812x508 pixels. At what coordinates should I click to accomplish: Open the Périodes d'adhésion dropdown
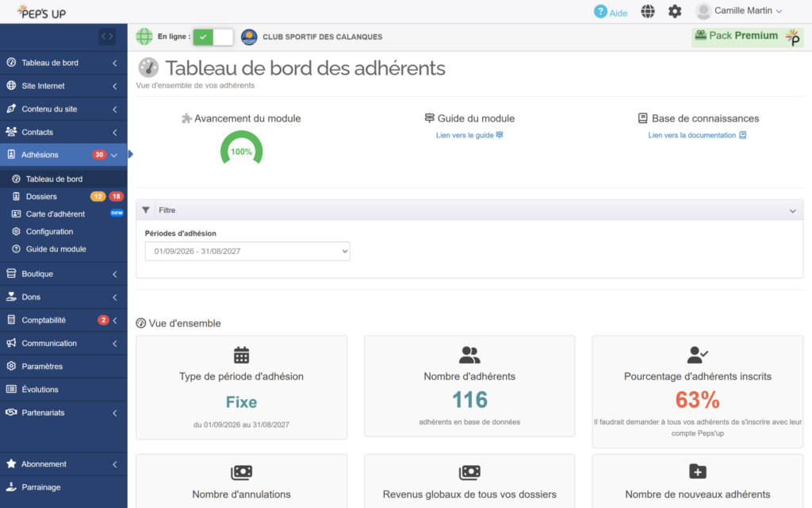tap(247, 252)
